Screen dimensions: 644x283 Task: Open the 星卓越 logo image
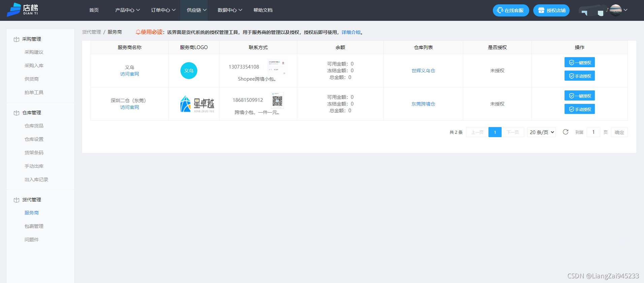pos(197,104)
